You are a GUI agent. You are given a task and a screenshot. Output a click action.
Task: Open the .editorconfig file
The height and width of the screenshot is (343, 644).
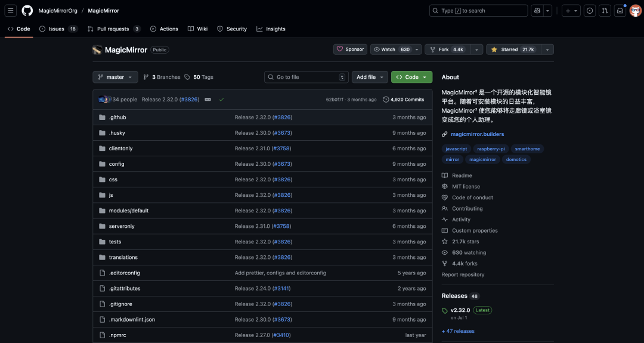[x=125, y=273]
